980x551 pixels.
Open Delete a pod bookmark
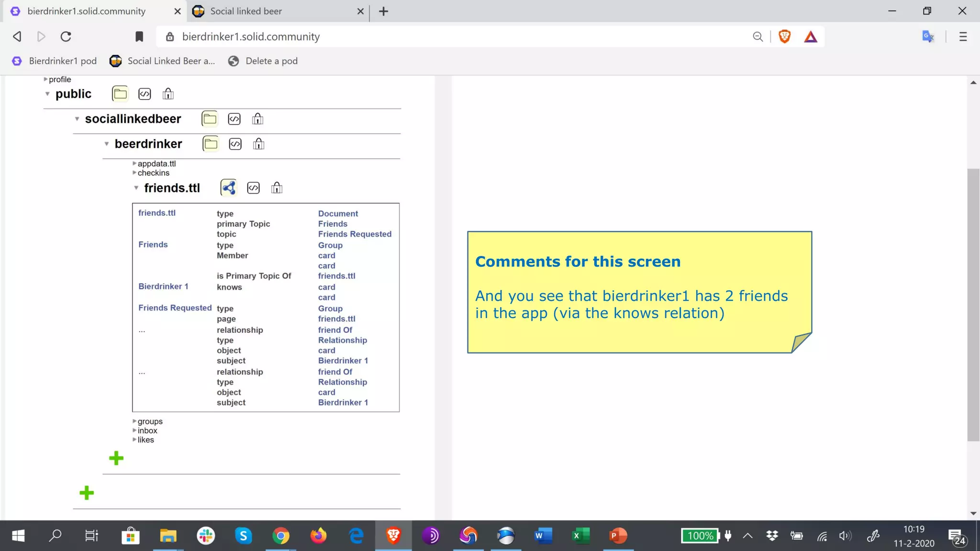(263, 61)
